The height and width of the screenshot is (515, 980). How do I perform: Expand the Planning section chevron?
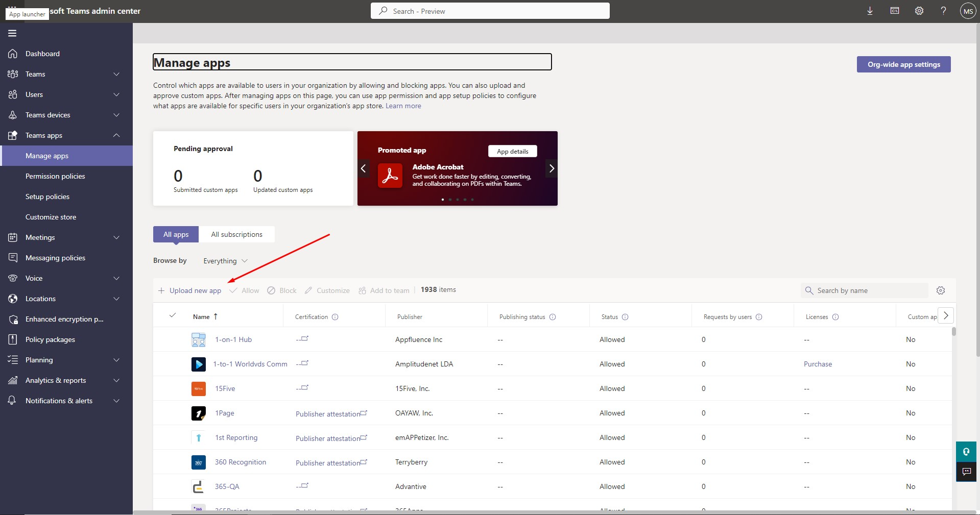click(x=116, y=360)
